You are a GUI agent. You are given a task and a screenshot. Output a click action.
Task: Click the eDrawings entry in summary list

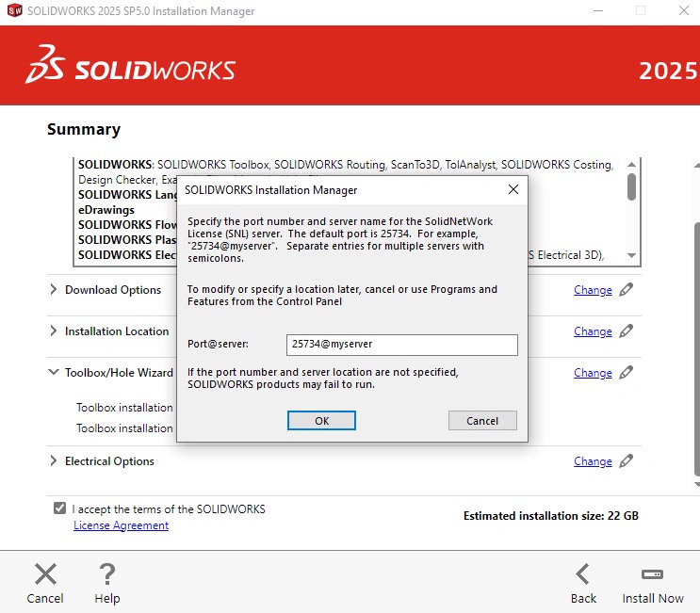point(106,210)
